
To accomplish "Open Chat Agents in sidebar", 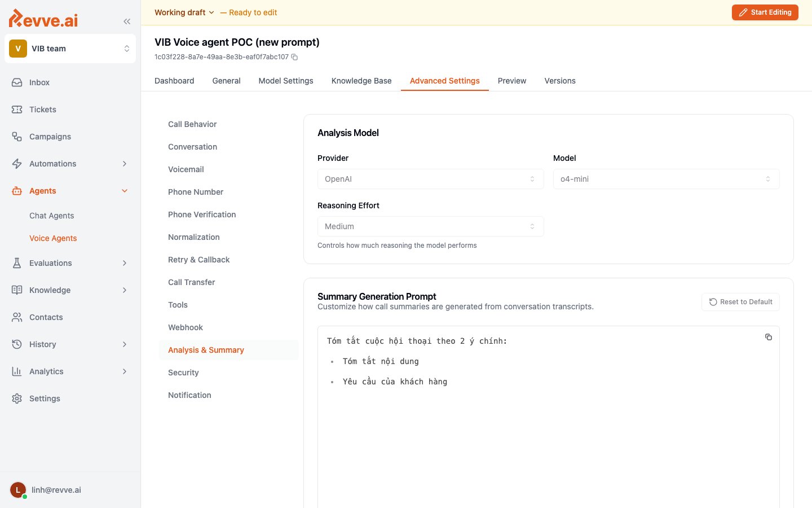I will pos(52,216).
